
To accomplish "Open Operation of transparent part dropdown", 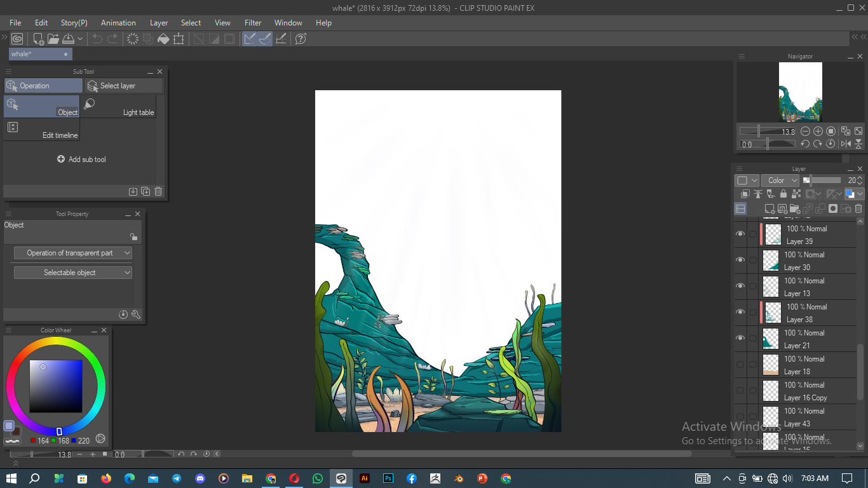I will point(73,253).
